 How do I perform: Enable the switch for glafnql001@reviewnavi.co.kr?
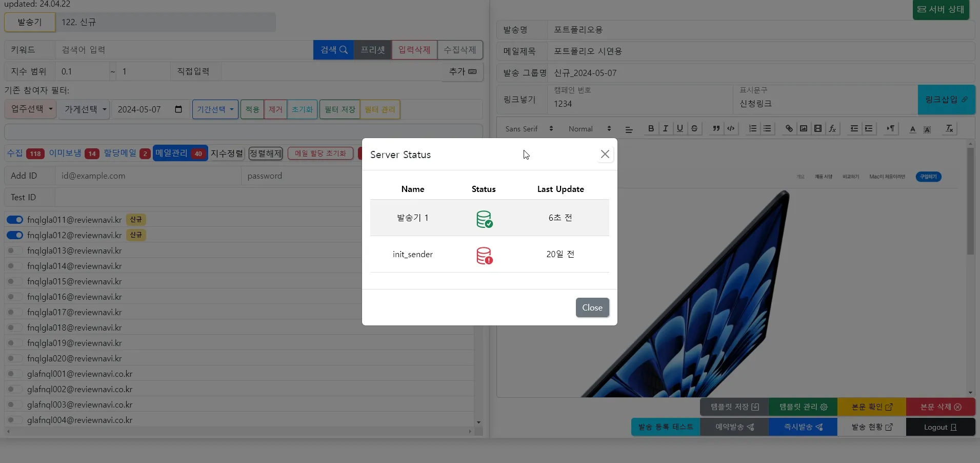point(15,374)
